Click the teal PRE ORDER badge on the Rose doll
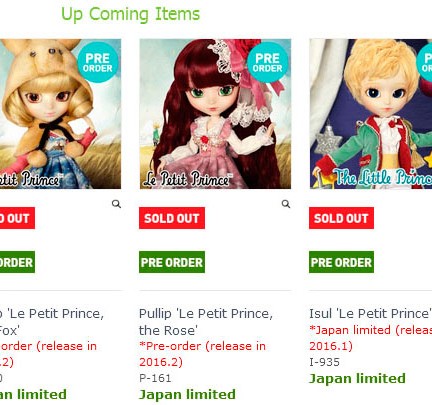432x405 pixels. (267, 62)
